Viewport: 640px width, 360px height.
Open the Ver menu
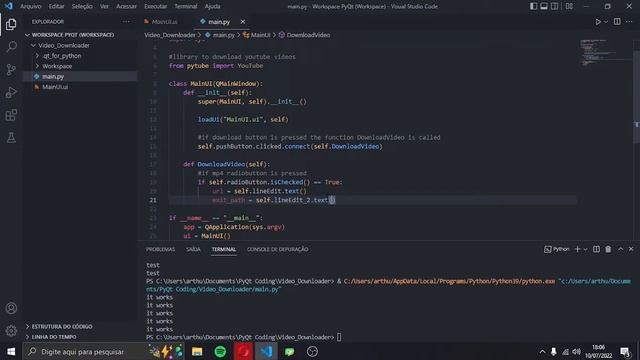click(104, 6)
